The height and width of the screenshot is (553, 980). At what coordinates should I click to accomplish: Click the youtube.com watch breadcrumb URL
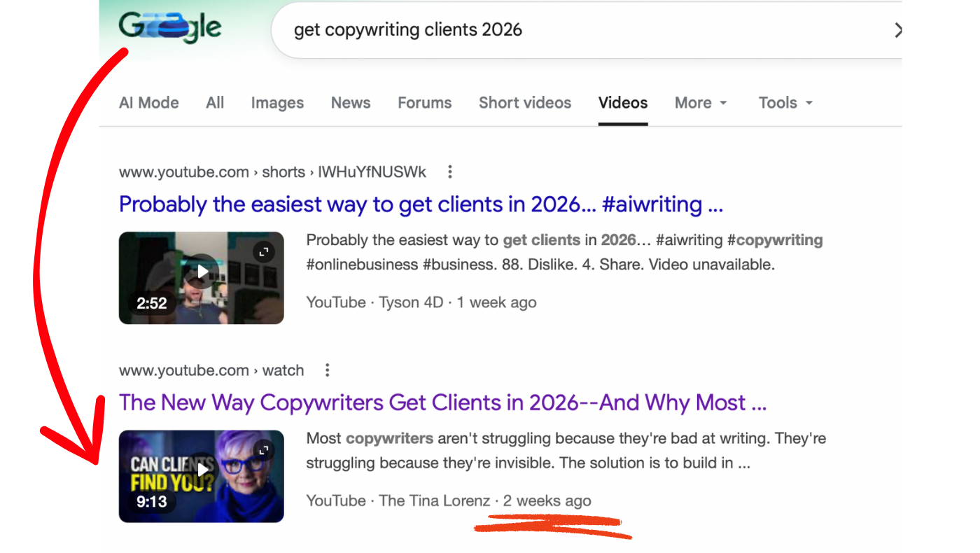tap(211, 370)
